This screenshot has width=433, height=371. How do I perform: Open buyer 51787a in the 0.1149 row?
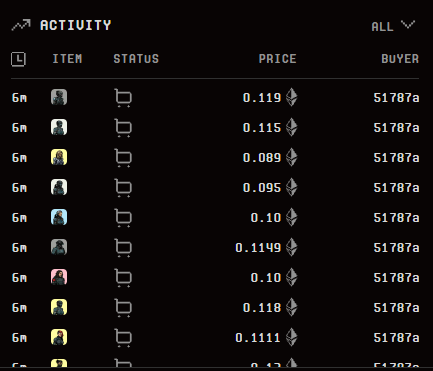(396, 248)
